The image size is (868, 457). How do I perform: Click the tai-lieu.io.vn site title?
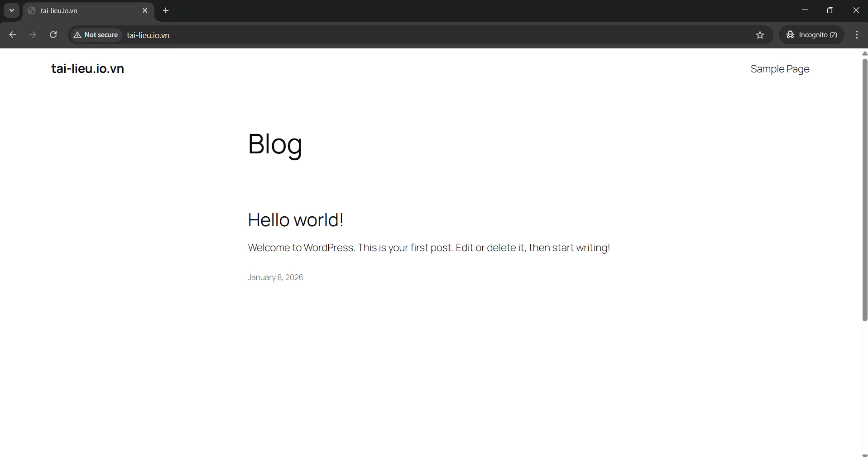coord(87,68)
